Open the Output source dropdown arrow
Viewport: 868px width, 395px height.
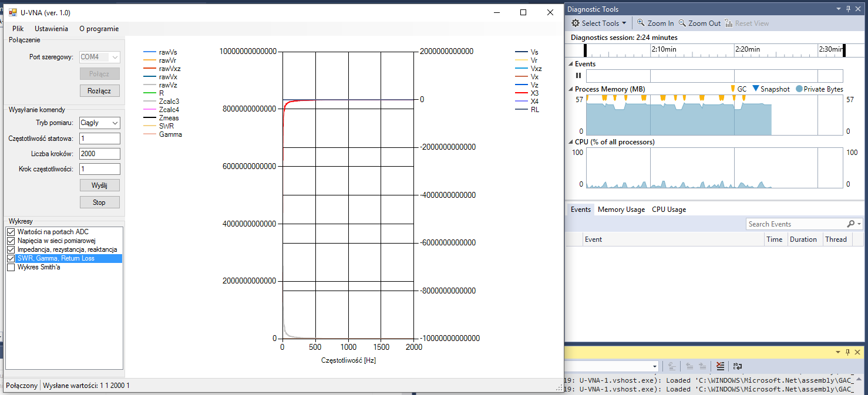tap(655, 366)
